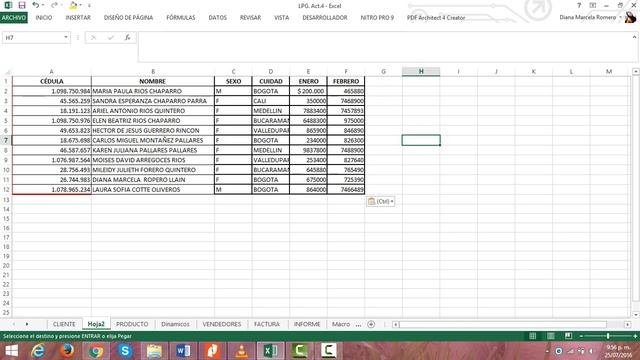Undo the last action
640x360 pixels.
tap(36, 5)
